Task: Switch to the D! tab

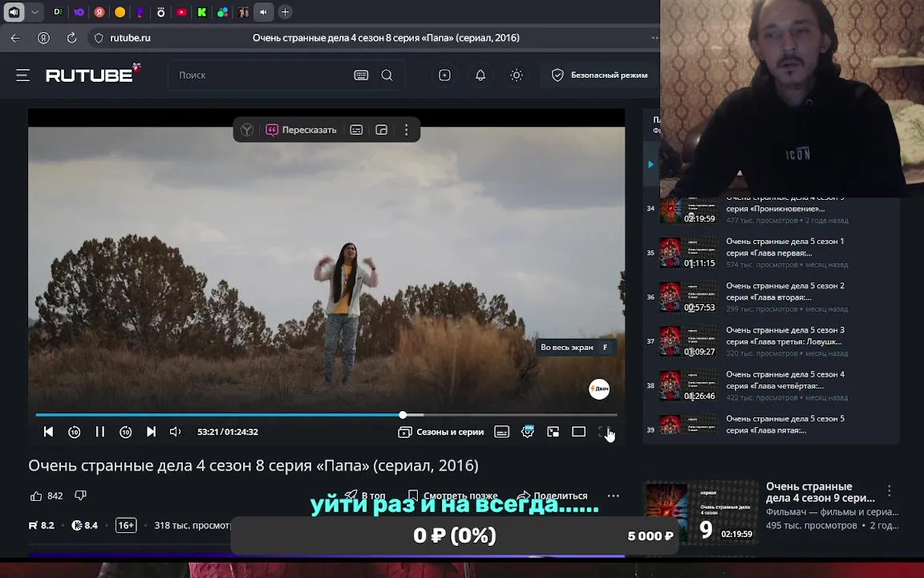Action: (x=58, y=12)
